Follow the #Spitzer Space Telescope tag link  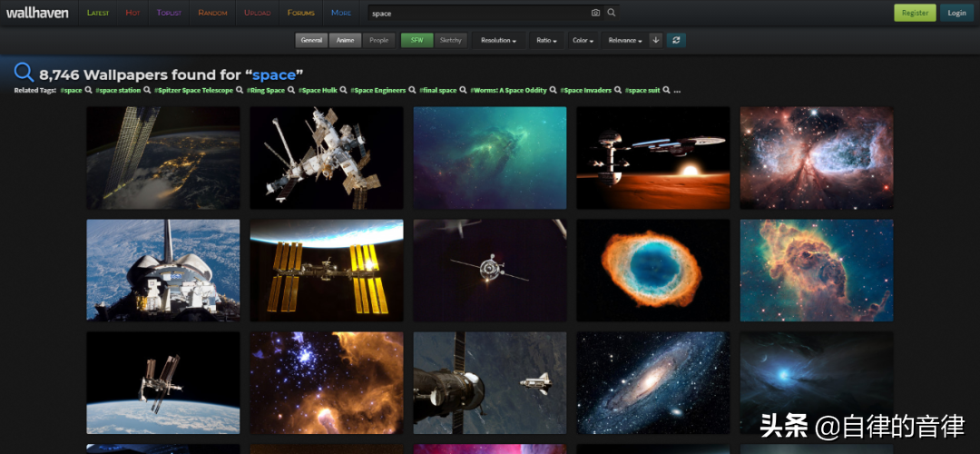point(194,90)
